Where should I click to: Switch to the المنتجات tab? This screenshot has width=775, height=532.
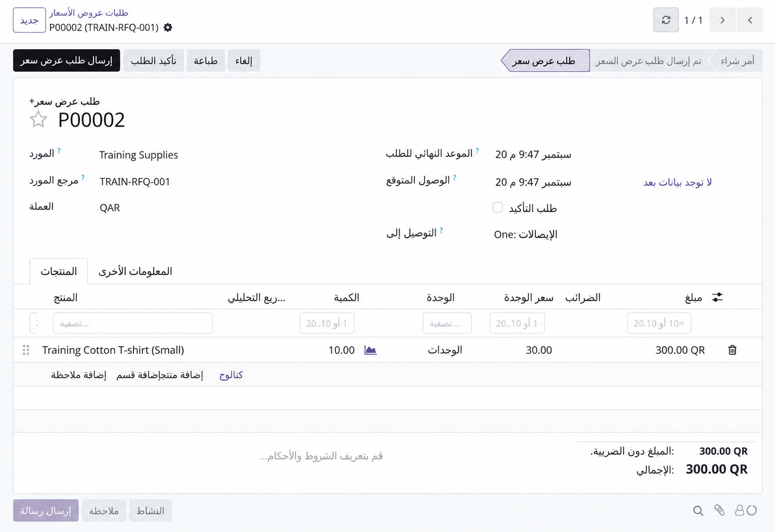[x=59, y=271]
